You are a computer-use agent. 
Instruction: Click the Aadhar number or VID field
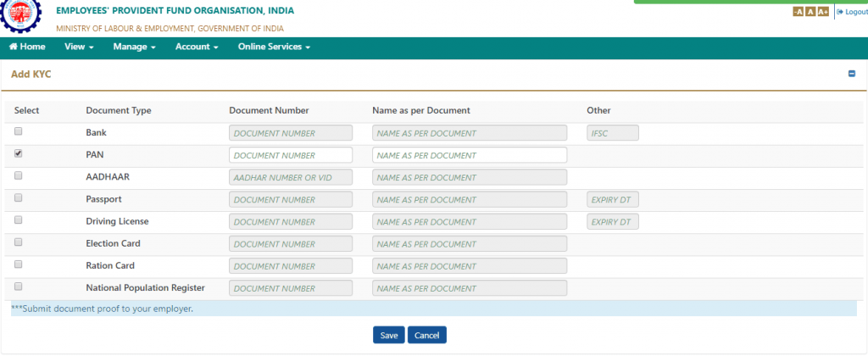click(291, 177)
